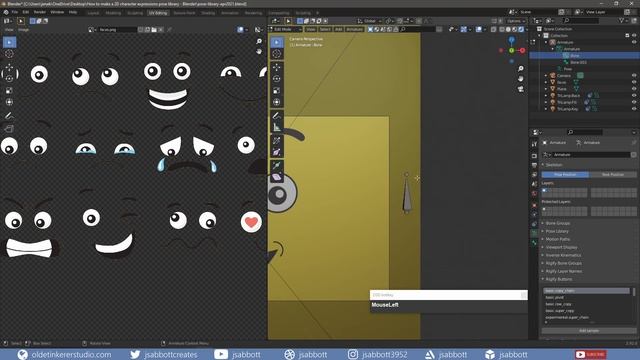The width and height of the screenshot is (640, 360).
Task: Open the Render properties tab icon
Action: (534, 156)
